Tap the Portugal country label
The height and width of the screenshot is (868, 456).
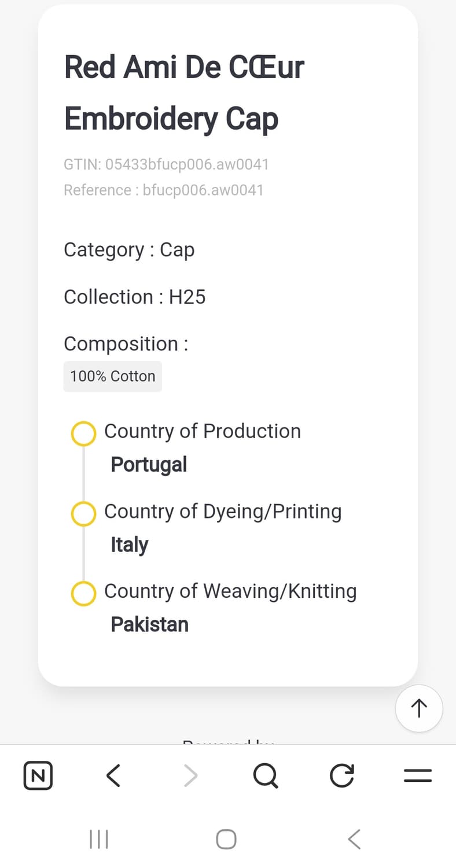149,464
